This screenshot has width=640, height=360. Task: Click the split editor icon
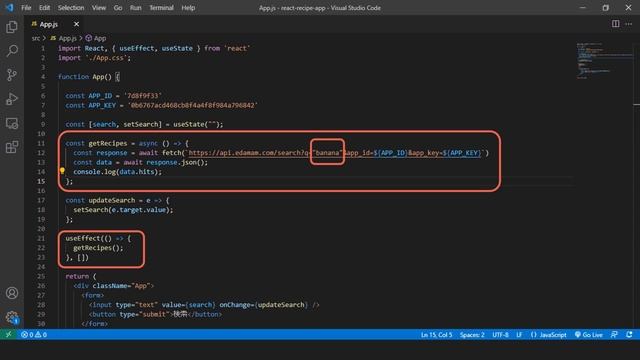[615, 24]
